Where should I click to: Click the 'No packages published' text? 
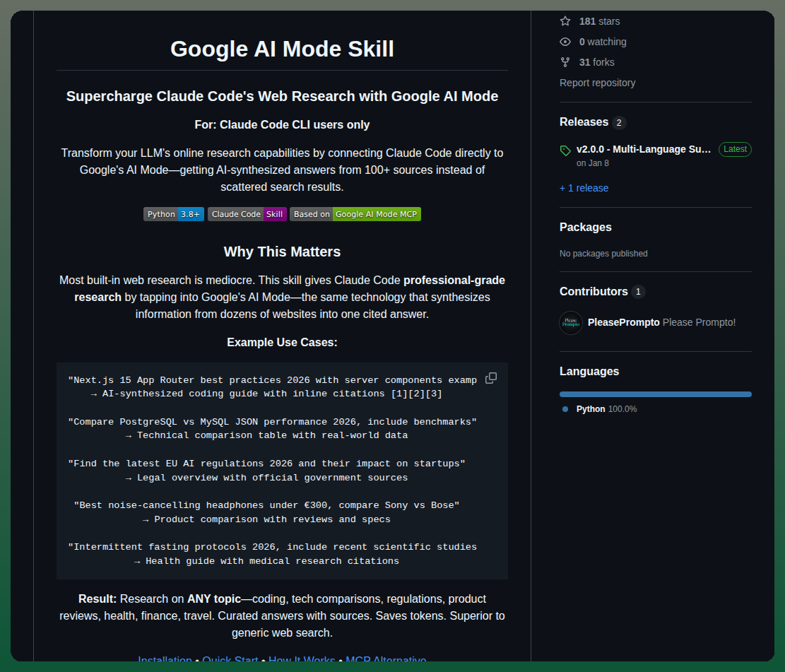click(x=603, y=254)
